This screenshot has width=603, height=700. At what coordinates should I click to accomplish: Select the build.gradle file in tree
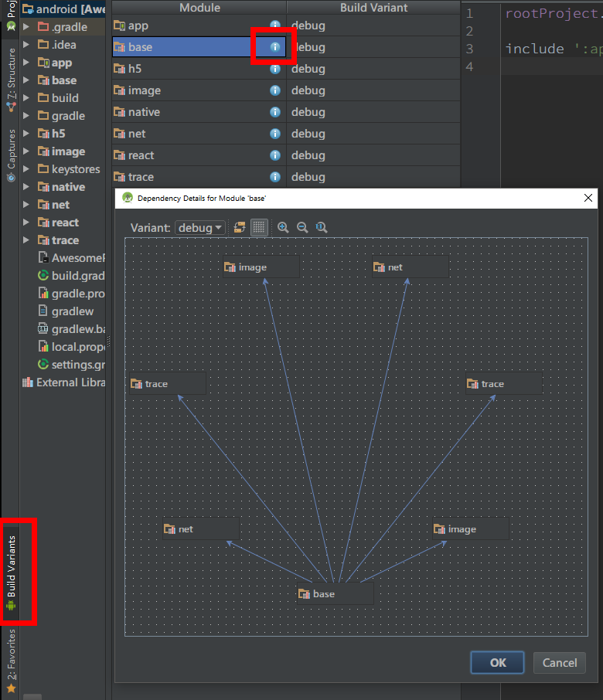[x=71, y=276]
